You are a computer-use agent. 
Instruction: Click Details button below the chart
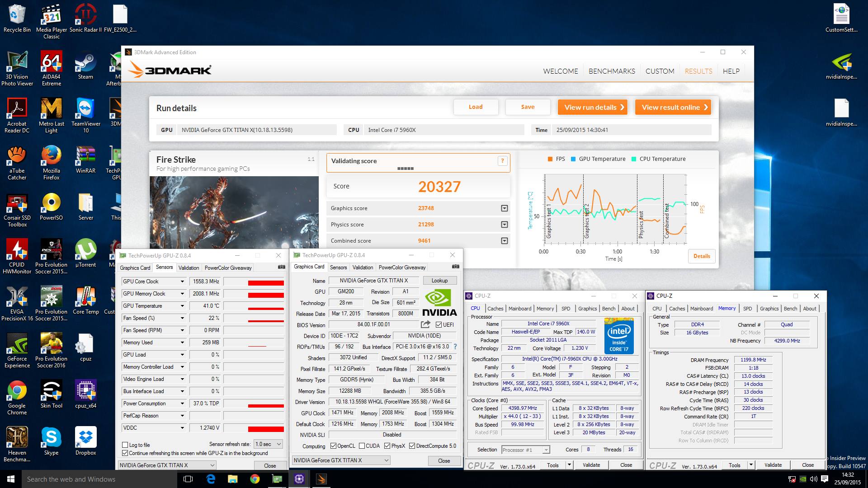[702, 256]
